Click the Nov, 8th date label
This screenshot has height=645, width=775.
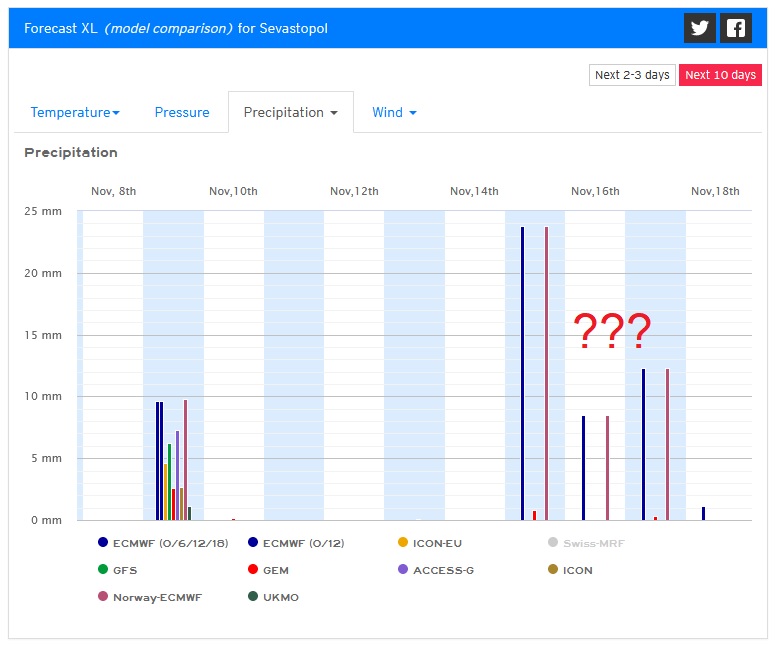(x=113, y=191)
